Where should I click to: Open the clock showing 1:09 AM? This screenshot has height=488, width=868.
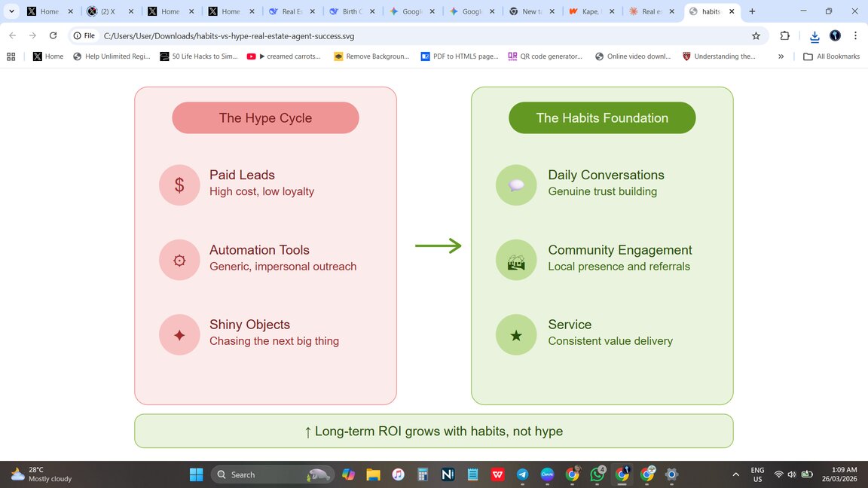point(839,474)
